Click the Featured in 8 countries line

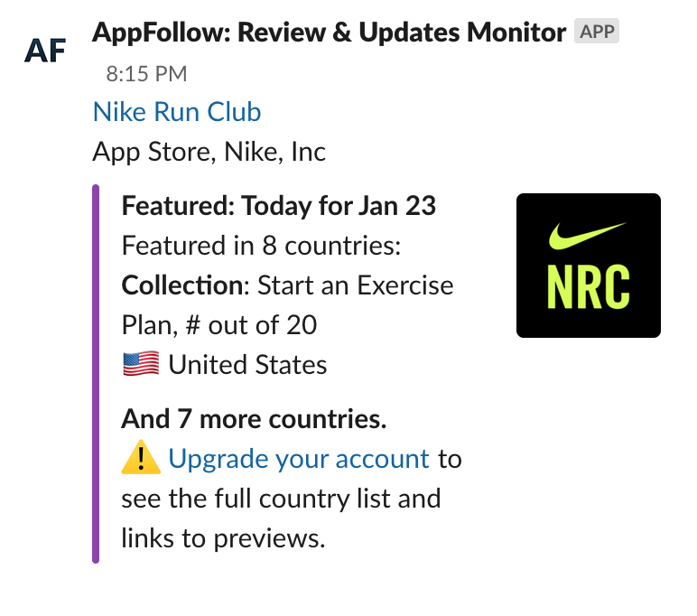pos(262,246)
